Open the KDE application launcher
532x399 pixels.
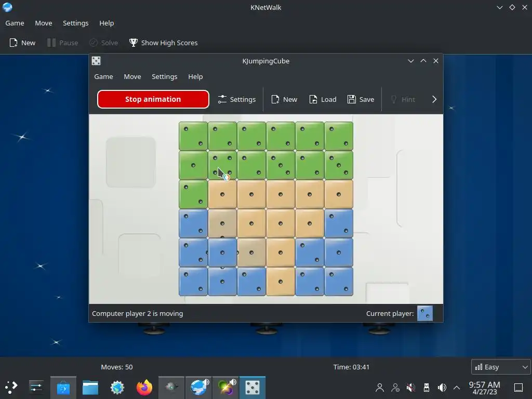pyautogui.click(x=11, y=387)
